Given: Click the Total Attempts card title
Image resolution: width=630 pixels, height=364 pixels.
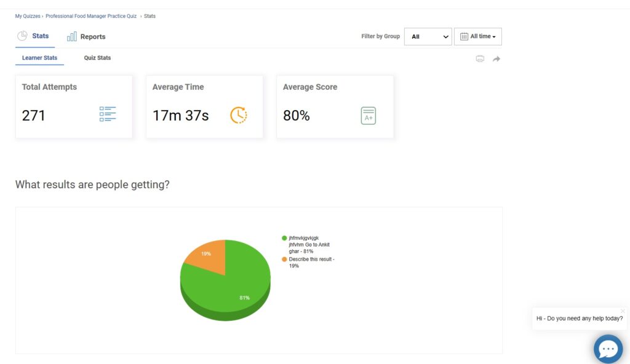Looking at the screenshot, I should click(49, 87).
